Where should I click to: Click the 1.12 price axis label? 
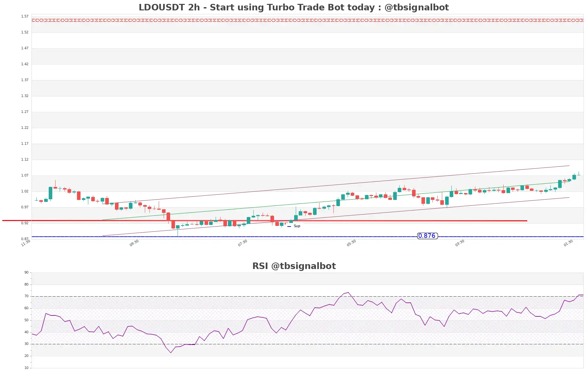pyautogui.click(x=25, y=159)
